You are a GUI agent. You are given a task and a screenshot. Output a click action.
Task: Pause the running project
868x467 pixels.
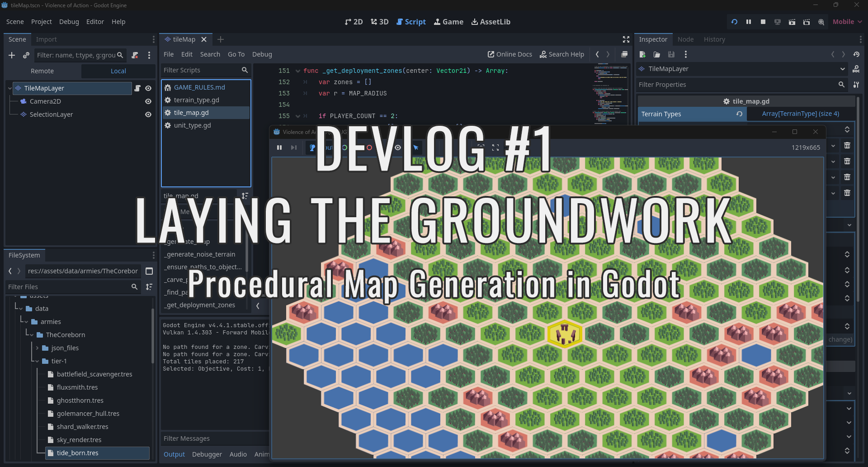(749, 21)
